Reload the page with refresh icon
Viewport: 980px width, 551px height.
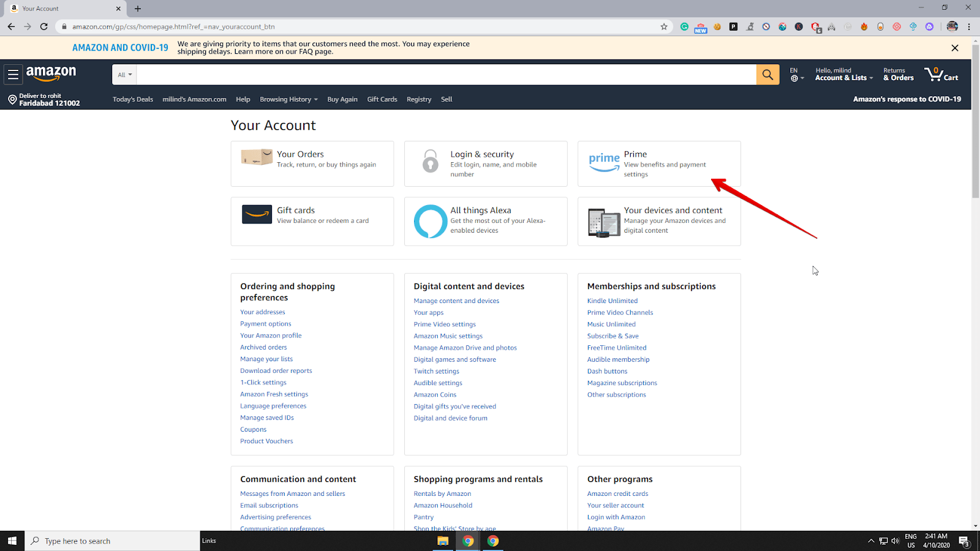[44, 26]
